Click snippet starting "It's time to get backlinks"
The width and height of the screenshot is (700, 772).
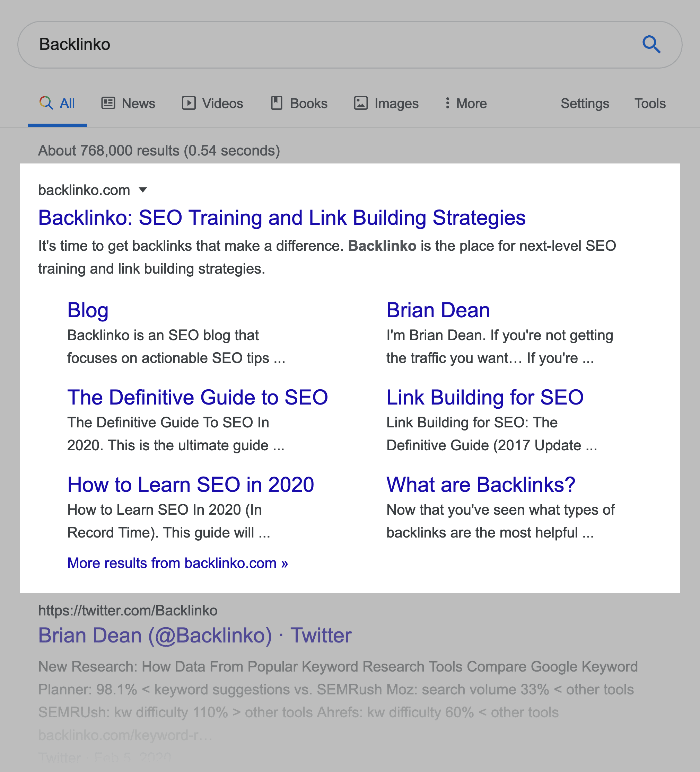pyautogui.click(x=327, y=257)
